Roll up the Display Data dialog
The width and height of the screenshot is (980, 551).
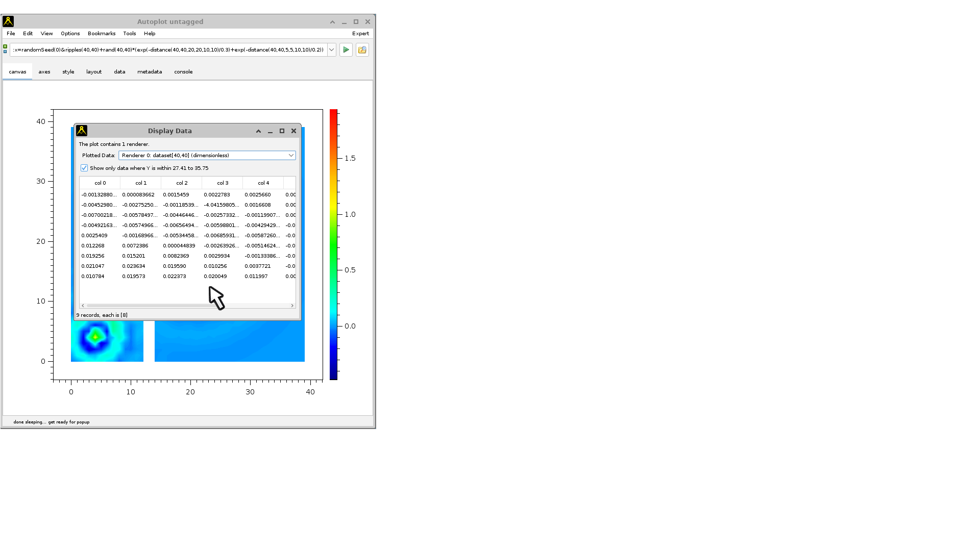(258, 131)
